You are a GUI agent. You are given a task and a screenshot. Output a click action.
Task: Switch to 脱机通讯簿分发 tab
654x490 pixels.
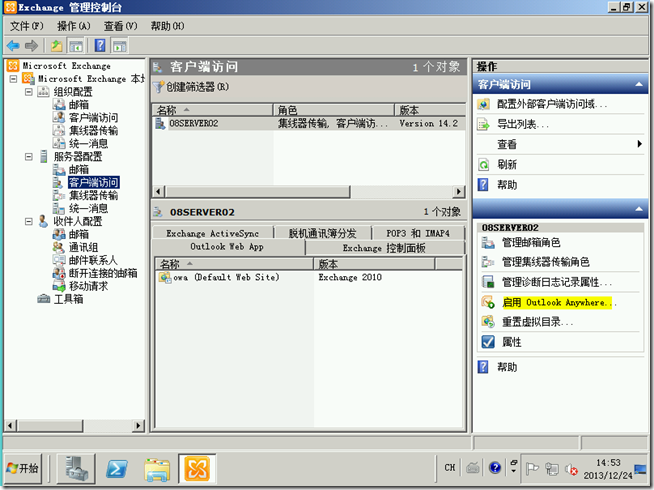[x=322, y=234]
